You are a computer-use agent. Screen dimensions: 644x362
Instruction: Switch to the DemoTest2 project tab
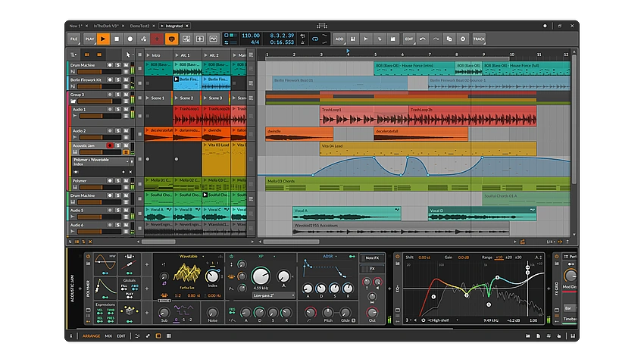pos(139,26)
